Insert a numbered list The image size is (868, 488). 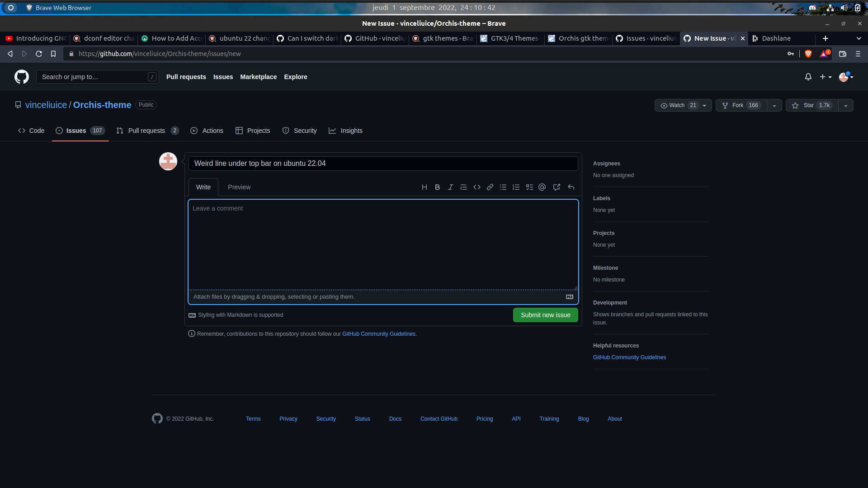tap(516, 187)
